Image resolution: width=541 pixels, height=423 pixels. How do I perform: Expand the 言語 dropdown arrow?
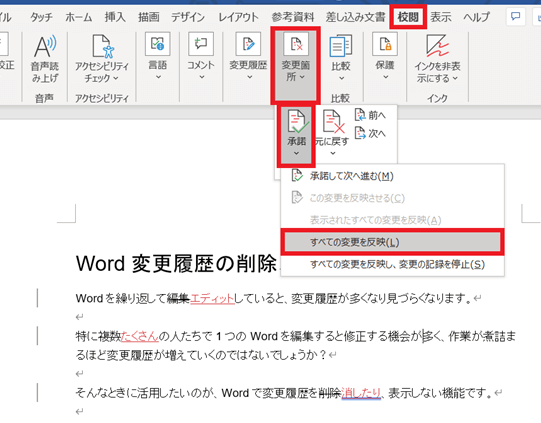pos(158,77)
